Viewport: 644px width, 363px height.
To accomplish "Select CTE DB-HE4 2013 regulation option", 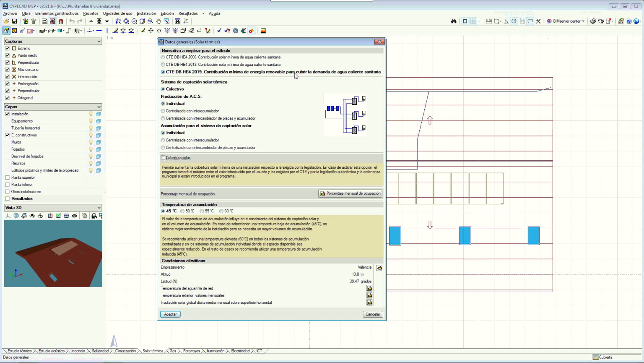I will [163, 65].
